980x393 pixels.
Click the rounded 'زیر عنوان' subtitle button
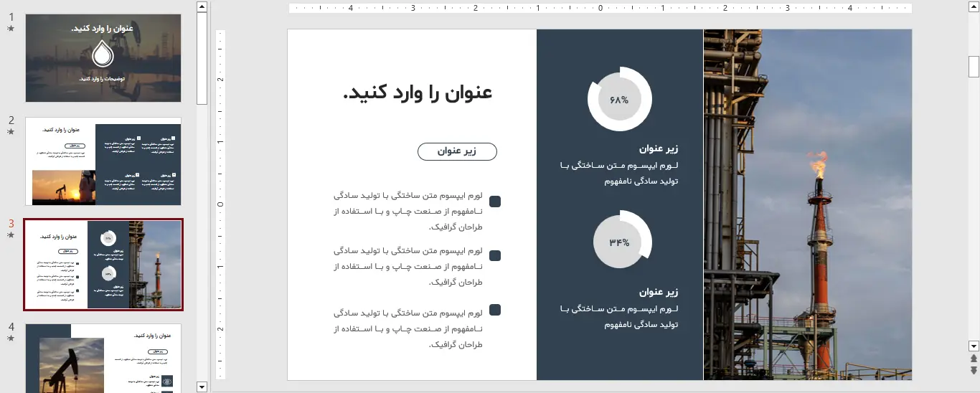(457, 151)
